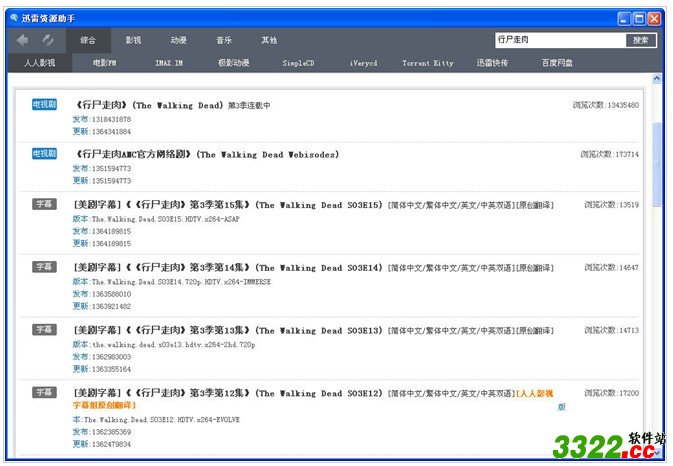
Task: Click update timestamp 1363355164
Action: pos(112,369)
